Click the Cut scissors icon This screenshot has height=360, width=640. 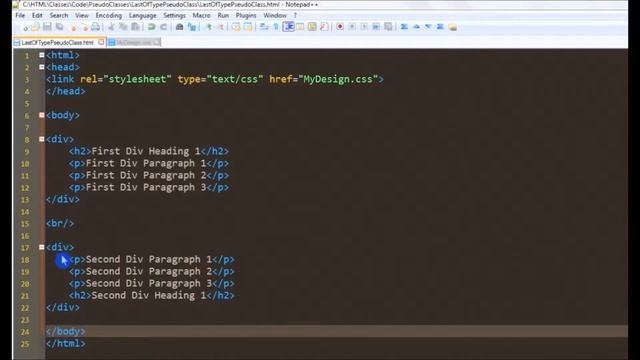tap(111, 27)
